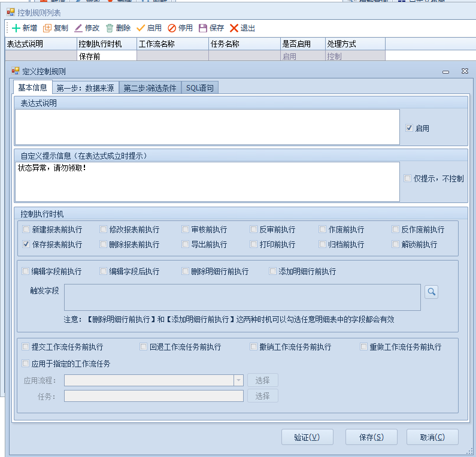Click the 新增 (Add) toolbar icon

pos(16,28)
